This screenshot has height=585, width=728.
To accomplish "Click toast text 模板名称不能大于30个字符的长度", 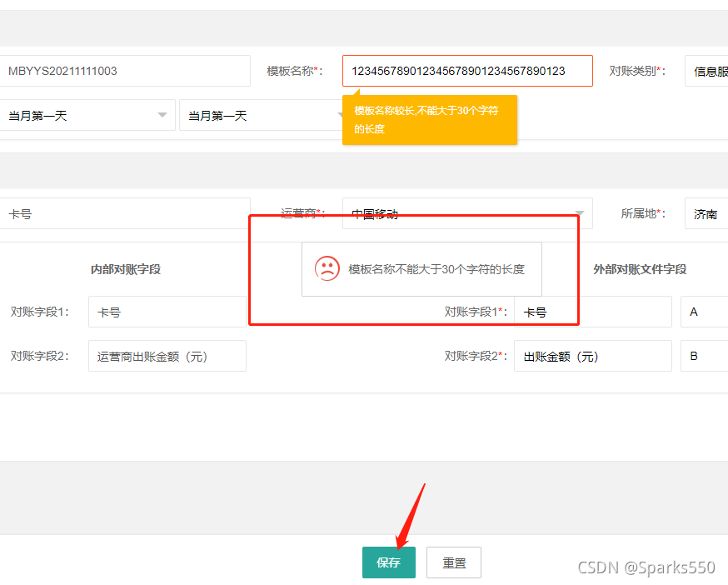I will coord(436,269).
